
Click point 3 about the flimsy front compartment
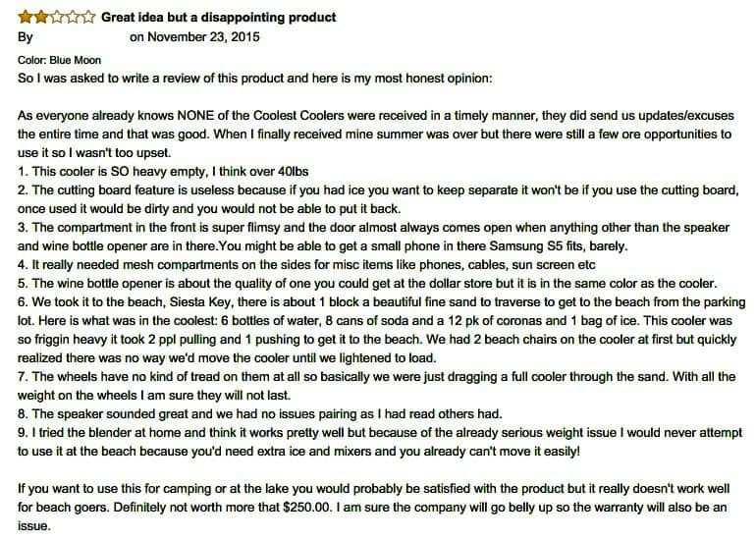374,237
